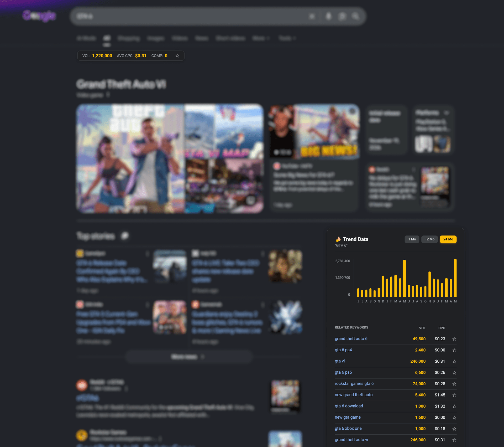The width and height of the screenshot is (504, 447).
Task: Follow 'grand theft auto vi' keyword link
Action: (351, 440)
